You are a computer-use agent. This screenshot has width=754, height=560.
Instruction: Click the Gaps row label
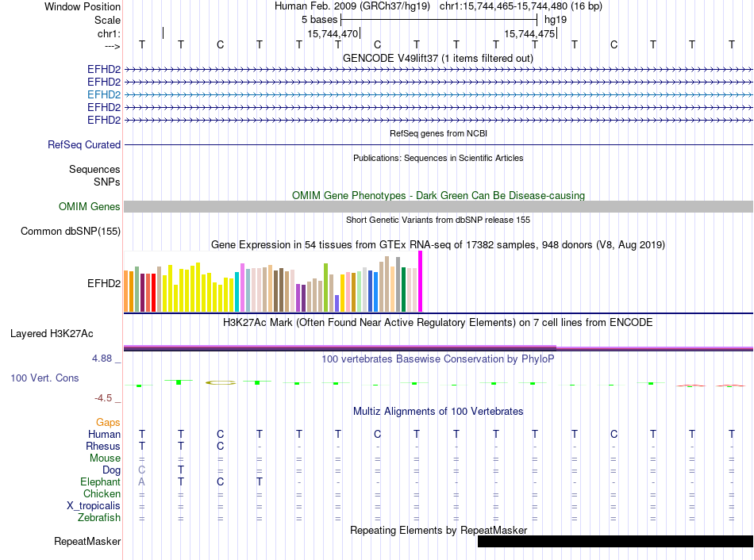[108, 423]
